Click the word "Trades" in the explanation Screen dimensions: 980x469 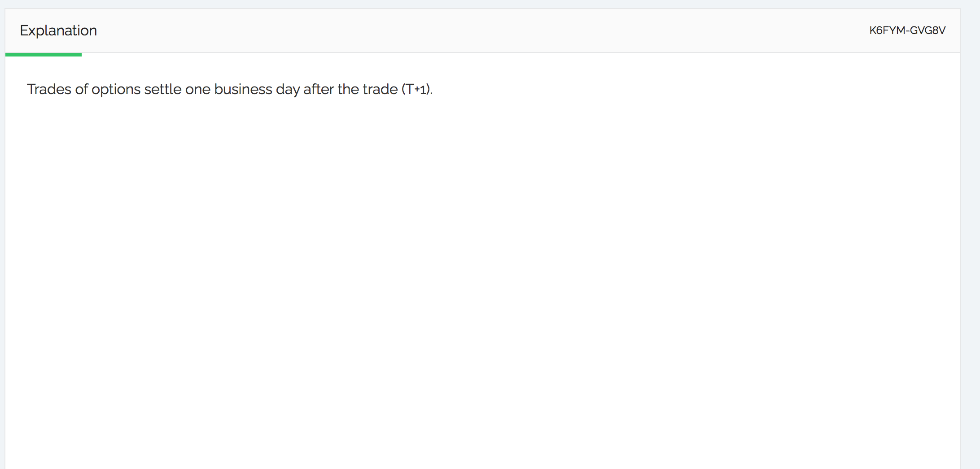point(49,89)
